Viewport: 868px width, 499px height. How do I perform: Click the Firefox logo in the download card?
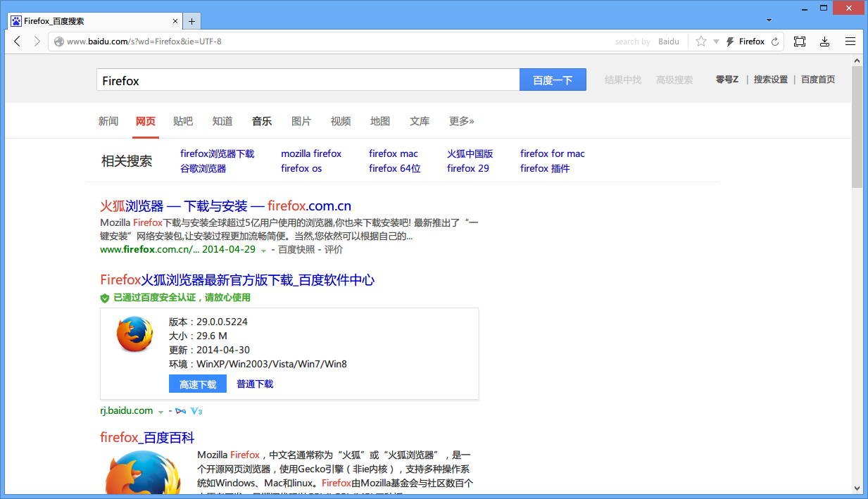(x=134, y=334)
